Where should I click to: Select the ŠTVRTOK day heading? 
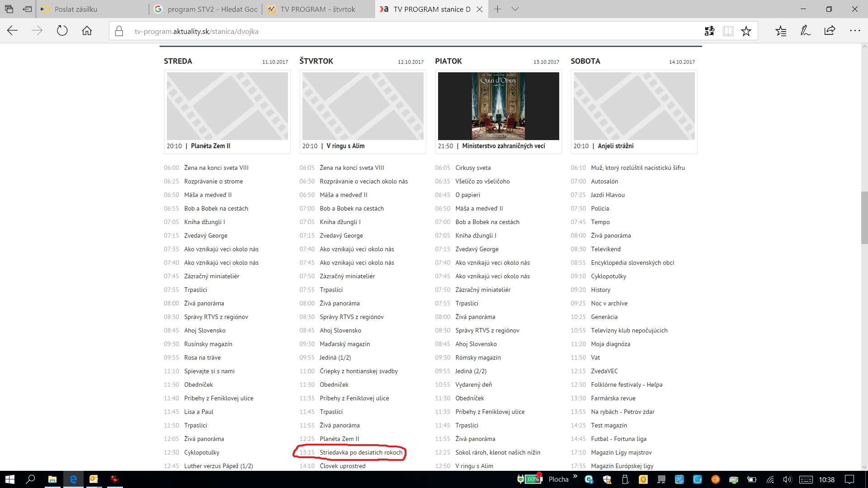(x=316, y=61)
